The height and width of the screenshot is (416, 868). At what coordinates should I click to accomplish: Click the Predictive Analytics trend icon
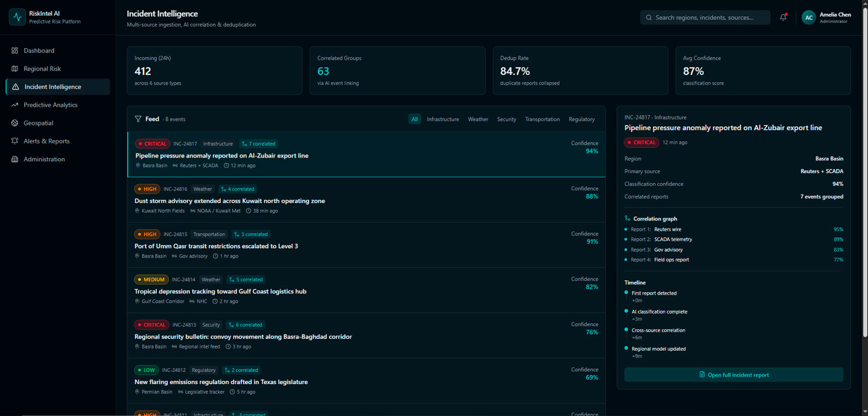click(x=15, y=105)
